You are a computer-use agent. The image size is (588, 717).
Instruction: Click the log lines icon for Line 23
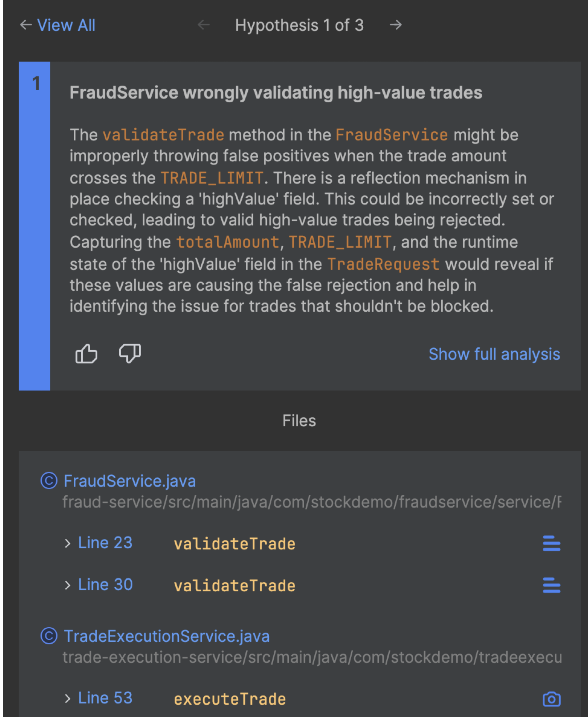click(551, 543)
